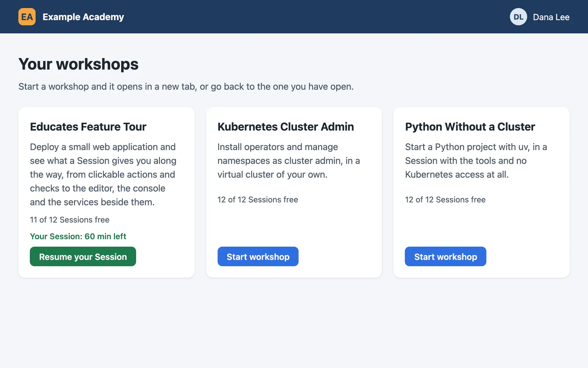Resume your Session for Educates Feature Tour

[83, 256]
